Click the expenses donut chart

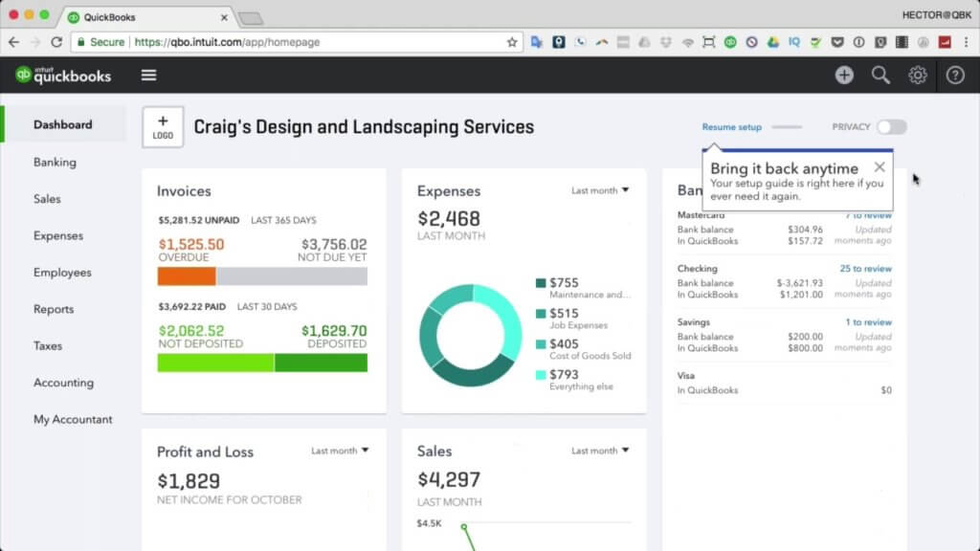click(471, 336)
